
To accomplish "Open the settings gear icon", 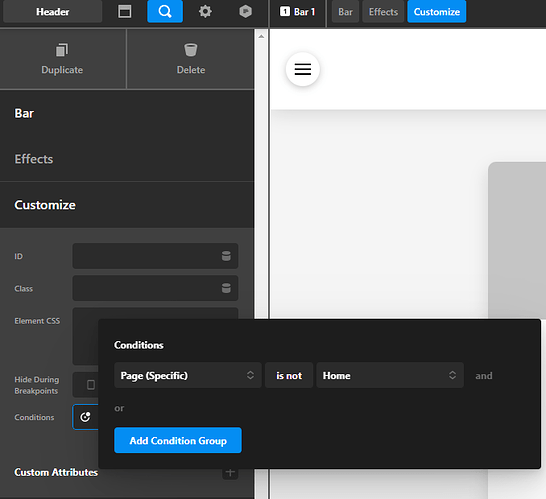I will [x=205, y=11].
